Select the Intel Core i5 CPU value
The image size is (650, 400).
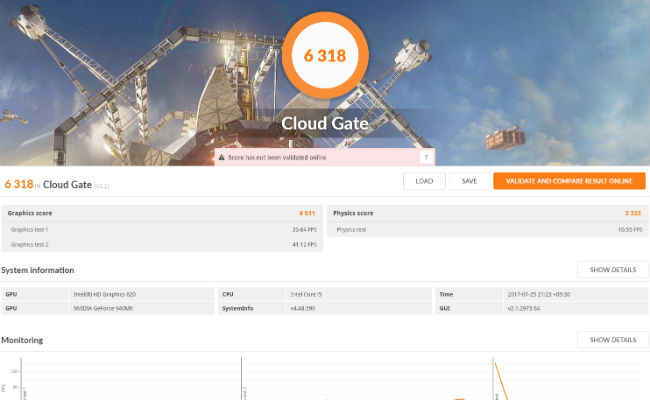pyautogui.click(x=306, y=294)
